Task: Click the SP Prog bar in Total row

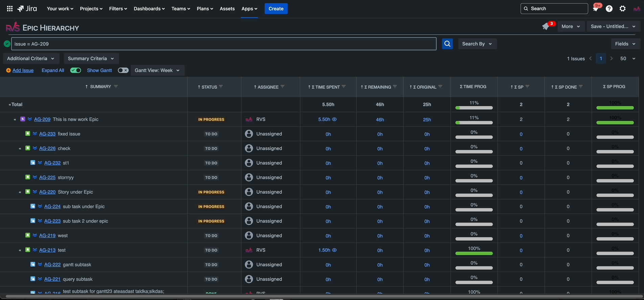Action: click(x=615, y=108)
